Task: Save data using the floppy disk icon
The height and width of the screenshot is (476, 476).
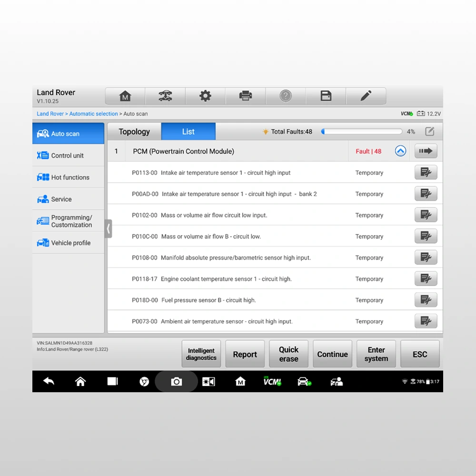Action: coord(326,96)
